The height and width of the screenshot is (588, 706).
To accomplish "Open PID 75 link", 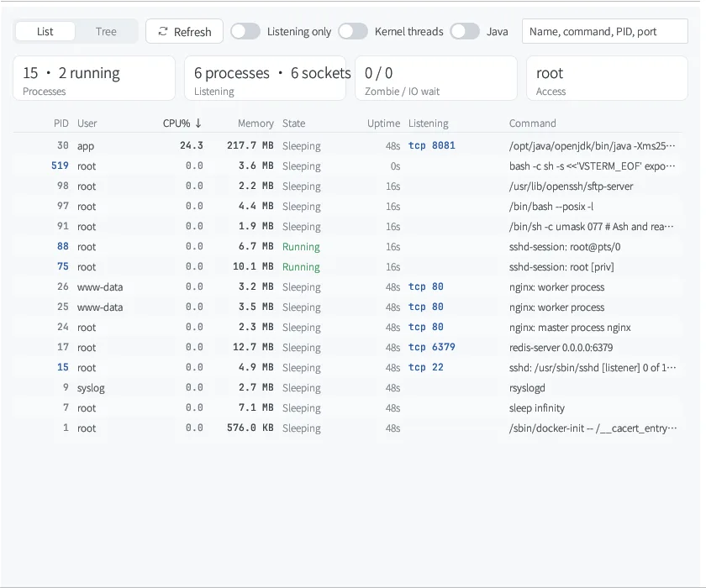I will [63, 266].
